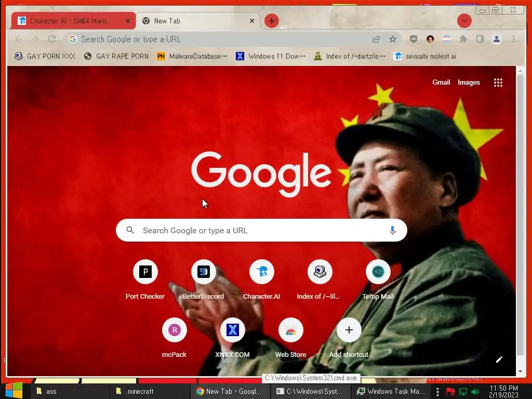This screenshot has height=399, width=532.
Task: Switch to the New Tab - Google taskbar item
Action: click(x=230, y=392)
